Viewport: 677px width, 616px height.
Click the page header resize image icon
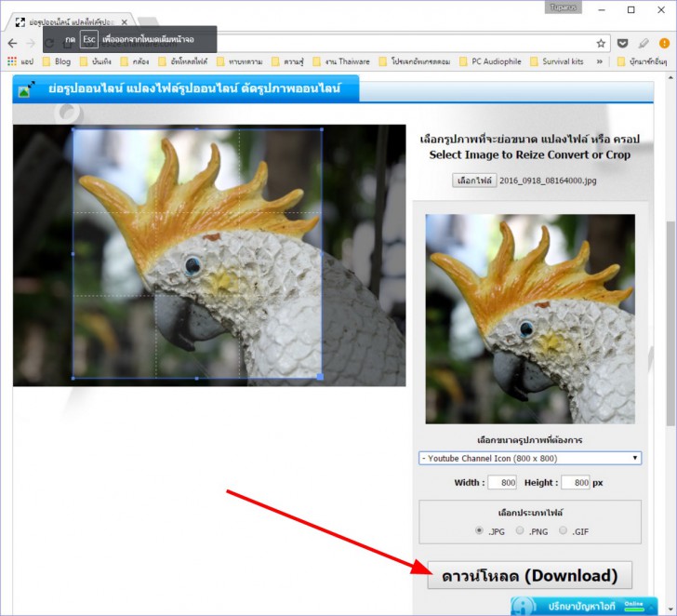point(26,88)
